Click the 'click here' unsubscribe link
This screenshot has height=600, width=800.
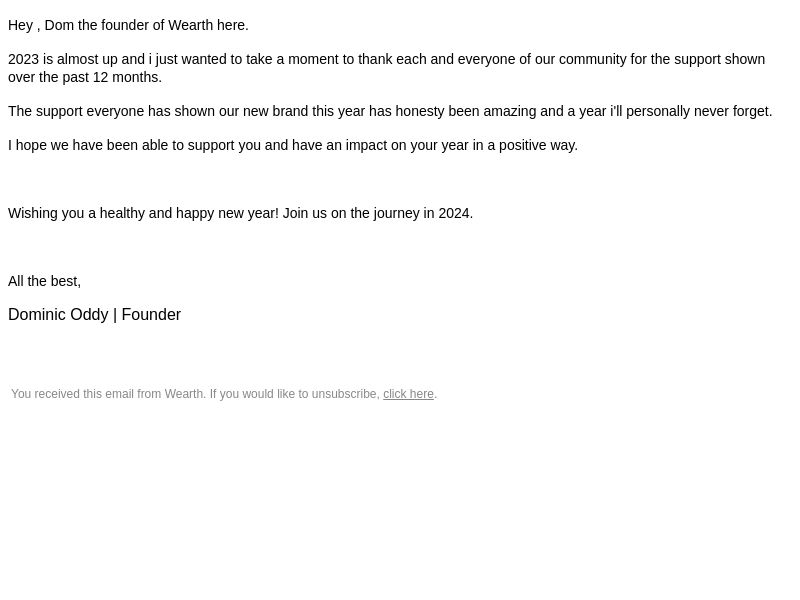[x=408, y=394]
